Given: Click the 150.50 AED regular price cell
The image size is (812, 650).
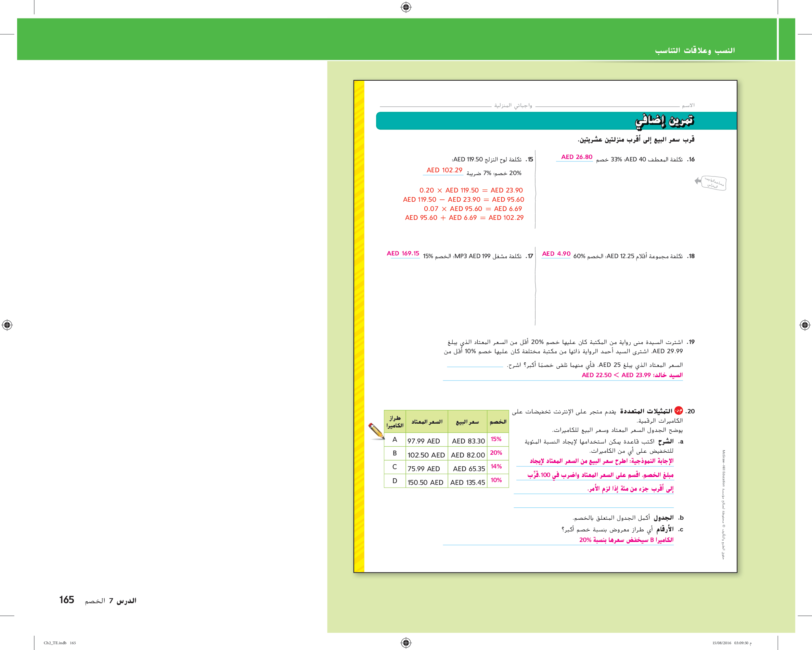Looking at the screenshot, I should [425, 482].
